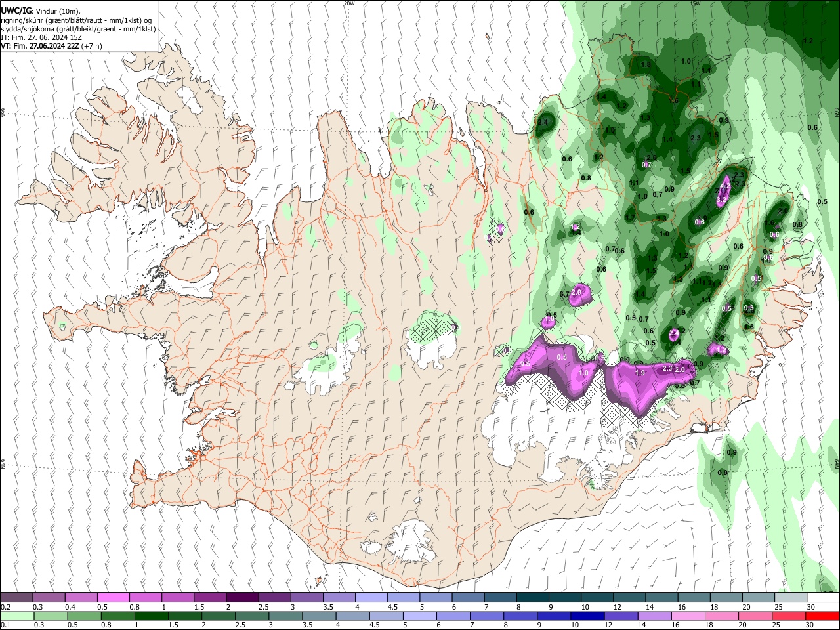This screenshot has height=630, width=840.
Task: Pick the grey-green 2.5 rain legend swatch
Action: point(252,616)
